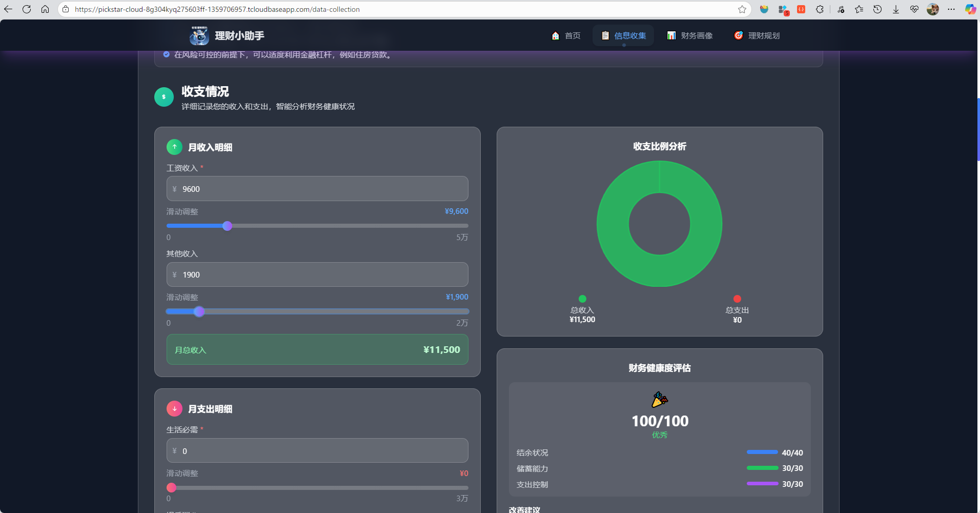The image size is (980, 513).
Task: Select the 信息收集 nav tab
Action: coord(623,35)
